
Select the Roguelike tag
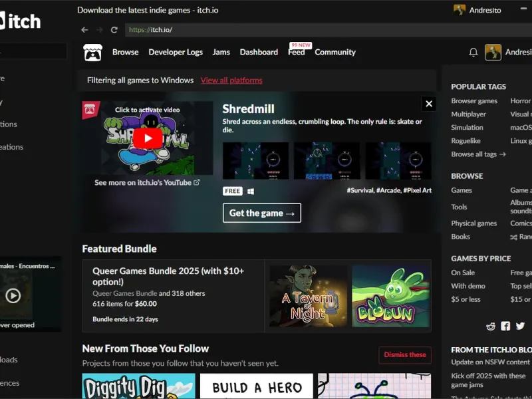466,141
